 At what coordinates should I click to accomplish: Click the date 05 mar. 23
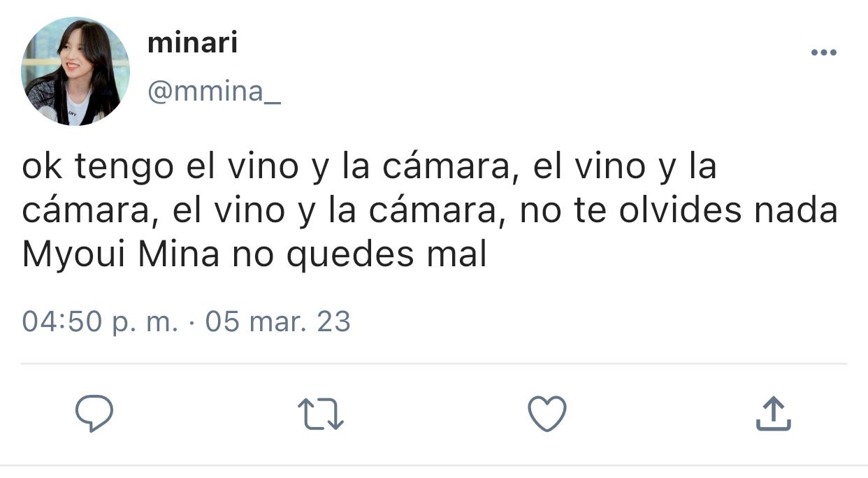click(x=278, y=322)
